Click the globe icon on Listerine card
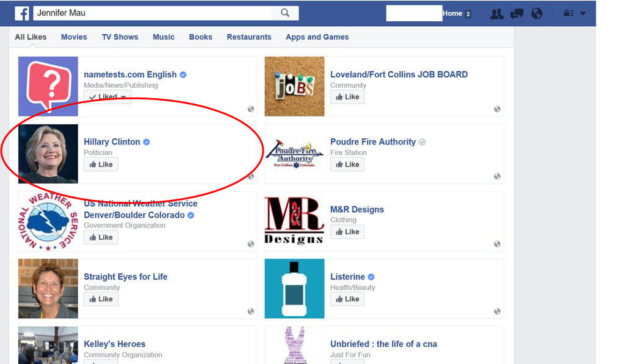Viewport: 625px width, 364px height. [x=497, y=312]
